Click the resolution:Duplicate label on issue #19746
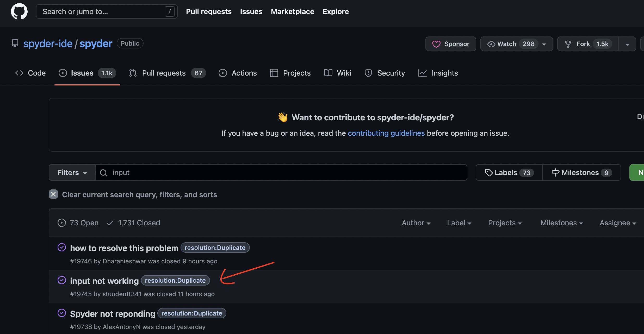The height and width of the screenshot is (334, 644). coord(215,248)
